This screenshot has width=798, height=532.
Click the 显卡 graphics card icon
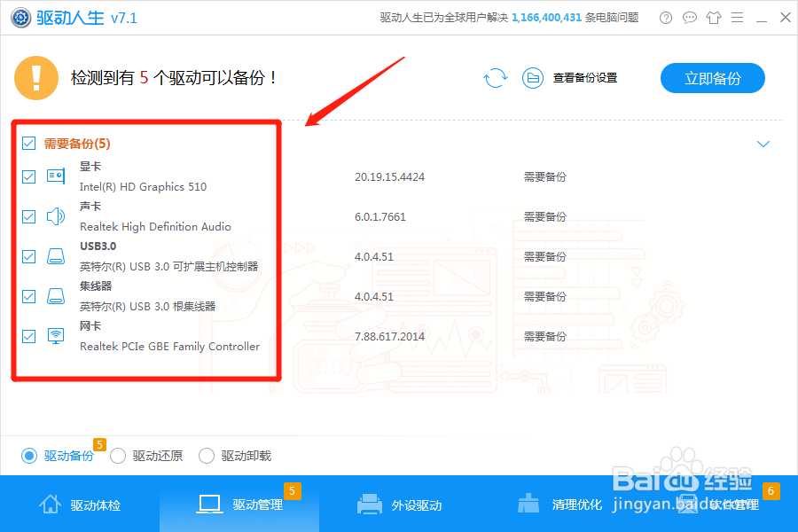(x=56, y=176)
